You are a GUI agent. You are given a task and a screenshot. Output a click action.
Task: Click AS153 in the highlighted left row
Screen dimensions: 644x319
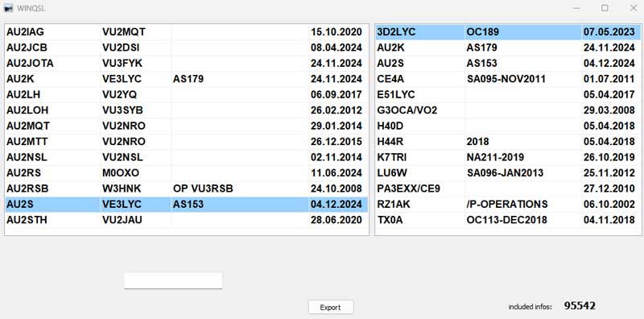click(188, 205)
